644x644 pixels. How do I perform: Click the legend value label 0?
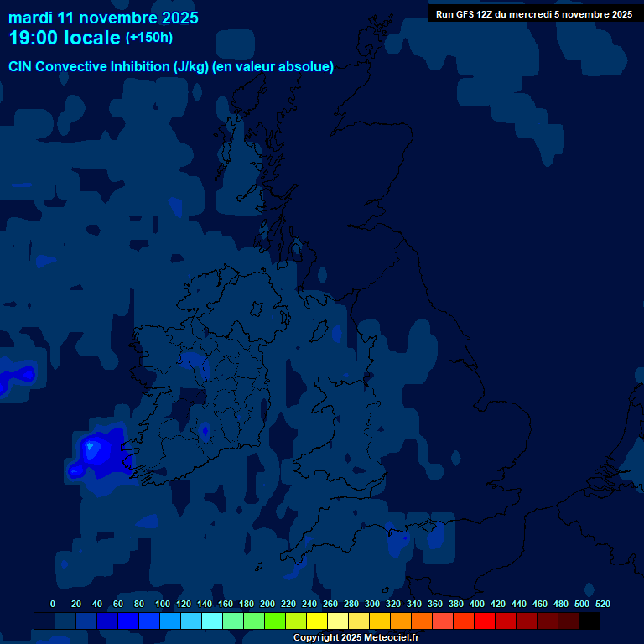tap(53, 604)
